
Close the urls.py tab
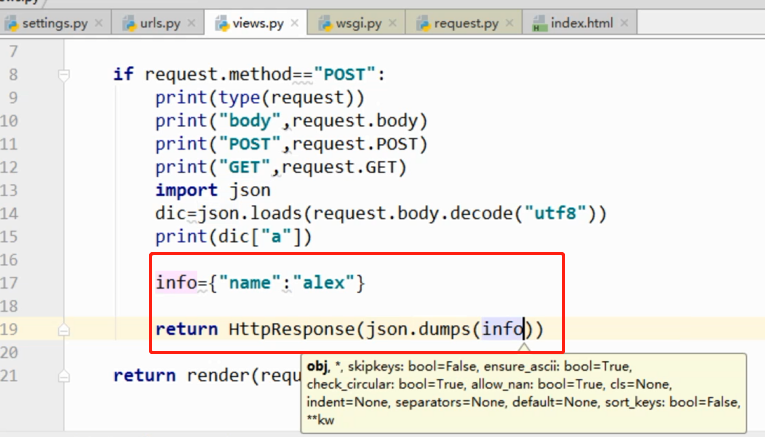pyautogui.click(x=191, y=23)
